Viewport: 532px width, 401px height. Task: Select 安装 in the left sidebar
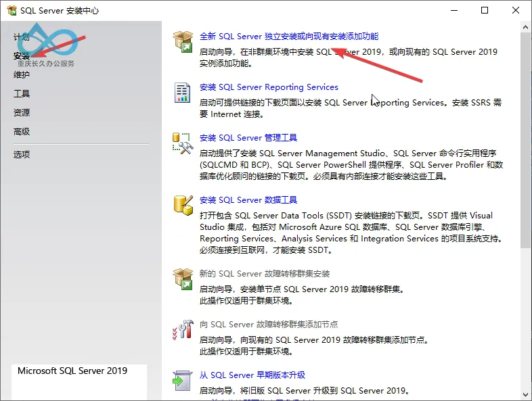22,55
